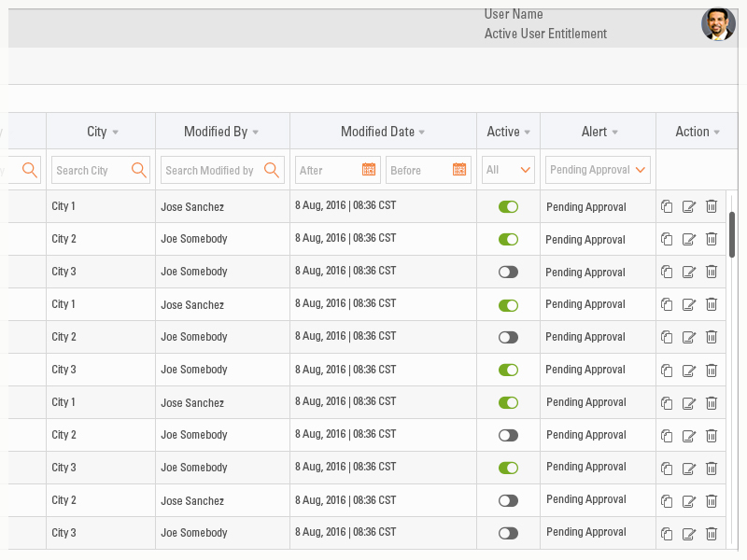Click the After date input field
747x560 pixels.
tap(337, 170)
